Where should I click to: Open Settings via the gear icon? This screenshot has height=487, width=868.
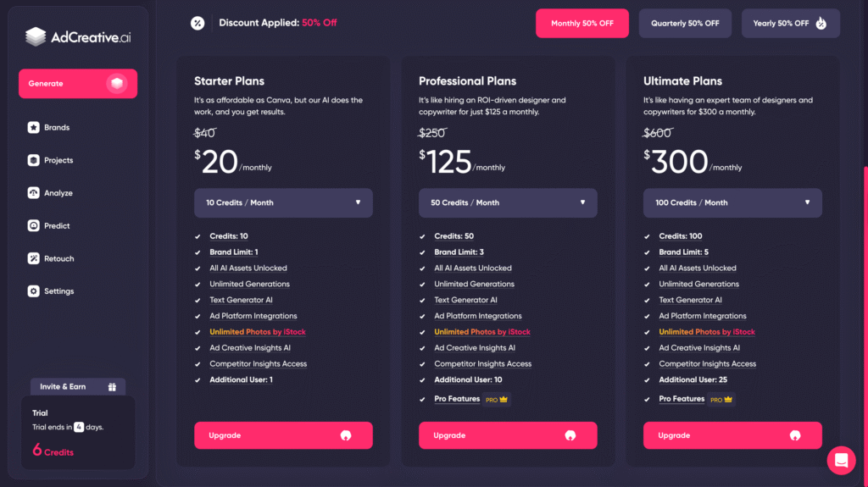coord(34,291)
